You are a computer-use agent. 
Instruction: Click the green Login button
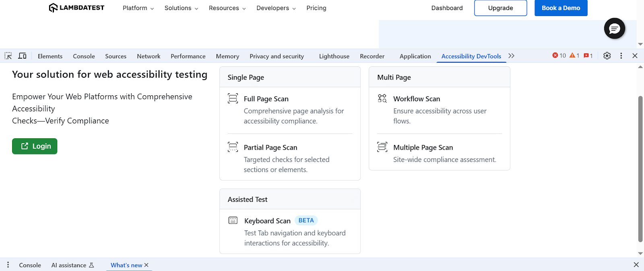[x=35, y=146]
